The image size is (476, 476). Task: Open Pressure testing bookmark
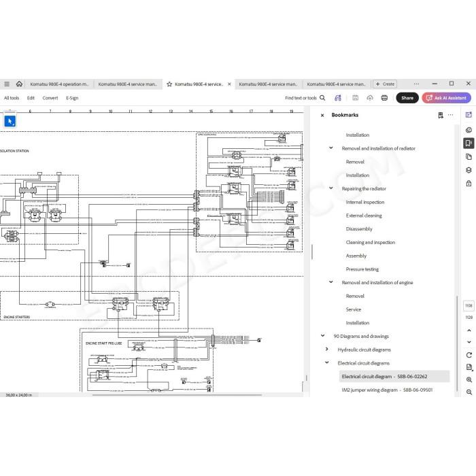coord(362,269)
